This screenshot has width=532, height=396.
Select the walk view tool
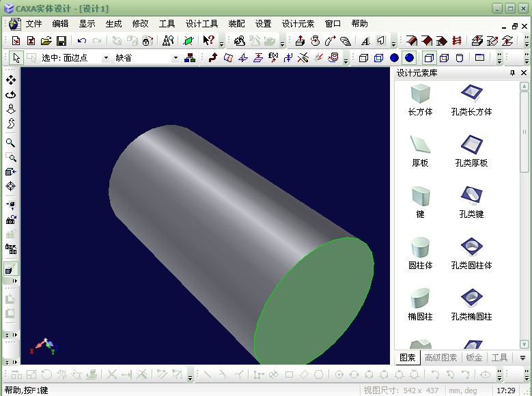(x=11, y=123)
